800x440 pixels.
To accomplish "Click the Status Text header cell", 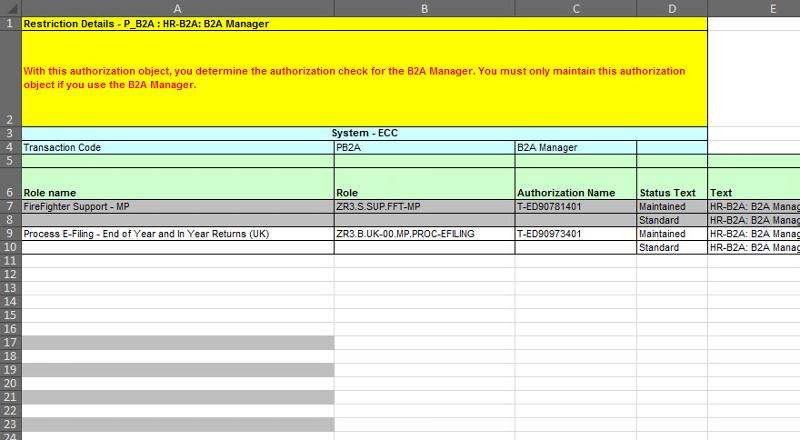I will click(x=672, y=183).
